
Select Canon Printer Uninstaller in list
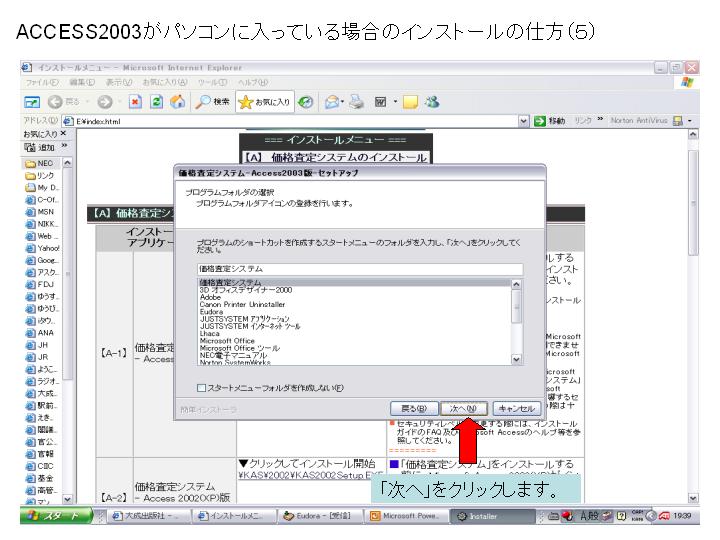tap(242, 304)
